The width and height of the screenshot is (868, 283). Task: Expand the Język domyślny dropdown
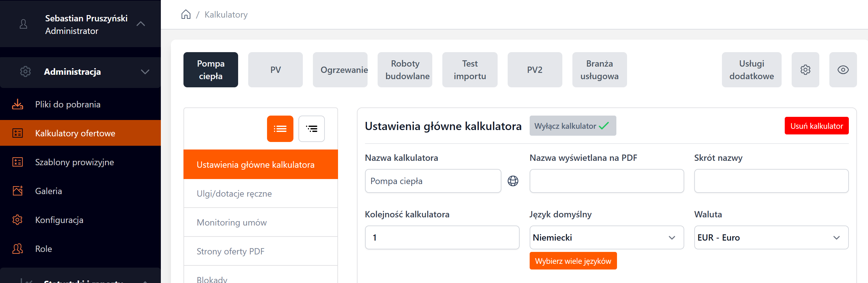point(607,237)
